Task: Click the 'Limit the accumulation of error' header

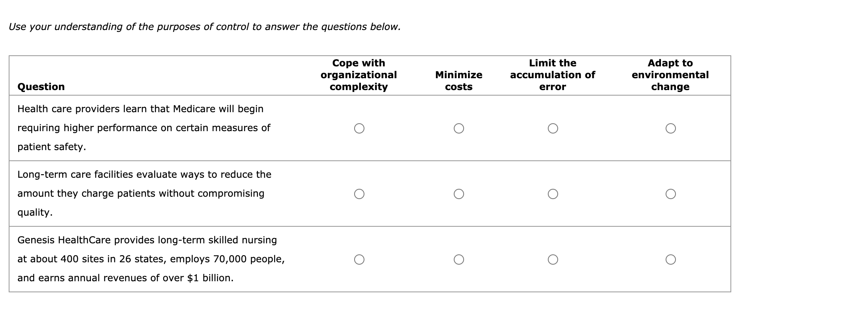Action: coord(552,75)
